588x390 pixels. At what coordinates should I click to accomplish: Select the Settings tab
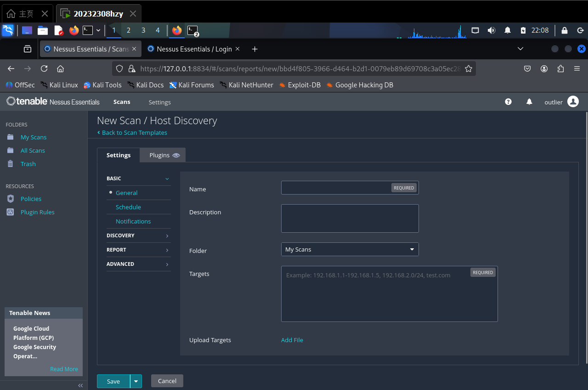[119, 155]
